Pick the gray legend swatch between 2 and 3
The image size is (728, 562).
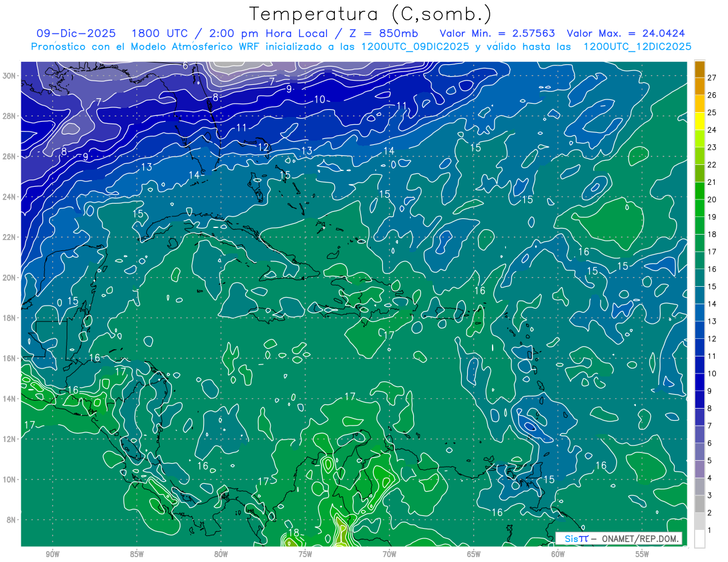[699, 504]
